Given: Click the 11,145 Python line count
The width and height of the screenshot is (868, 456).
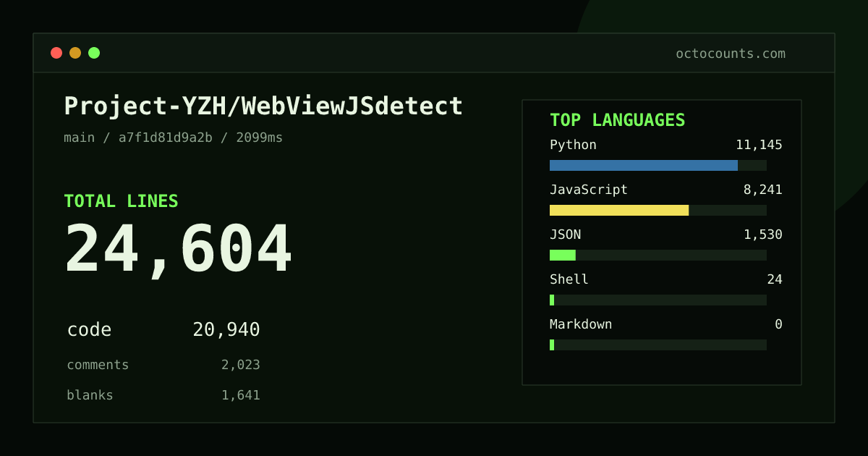Looking at the screenshot, I should (759, 145).
